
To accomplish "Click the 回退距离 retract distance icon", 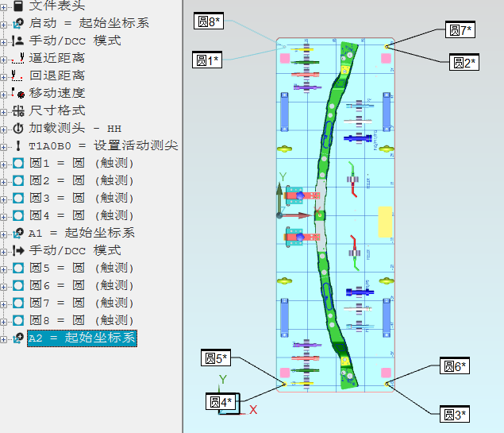I will click(18, 75).
